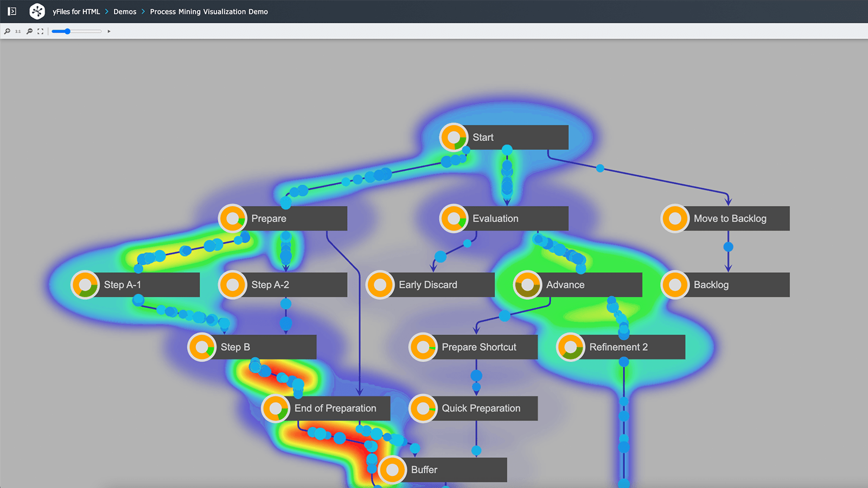The image size is (868, 488).
Task: Click the Prepare Shortcut donut icon
Action: tap(423, 347)
